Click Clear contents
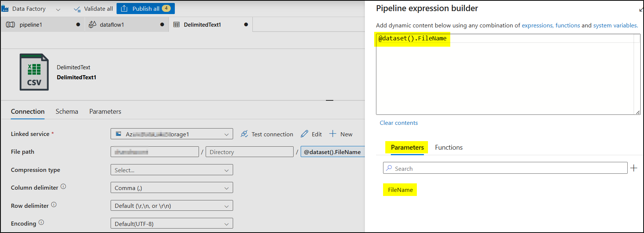Image resolution: width=644 pixels, height=233 pixels. tap(399, 123)
